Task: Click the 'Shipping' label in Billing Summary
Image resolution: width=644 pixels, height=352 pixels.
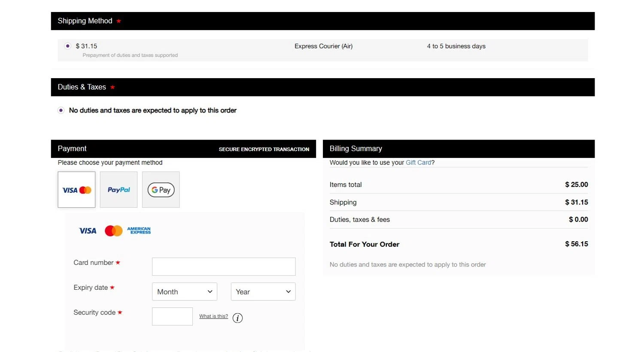Action: click(x=343, y=202)
